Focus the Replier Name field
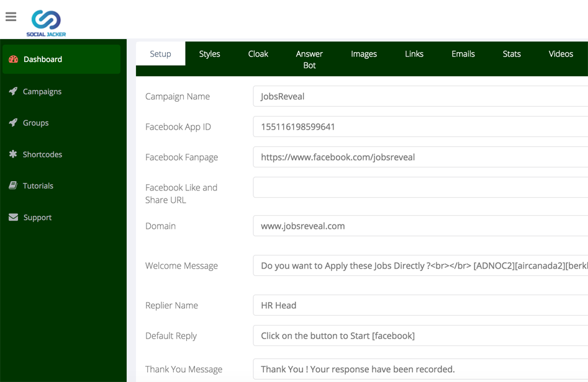The image size is (588, 382). pyautogui.click(x=420, y=305)
